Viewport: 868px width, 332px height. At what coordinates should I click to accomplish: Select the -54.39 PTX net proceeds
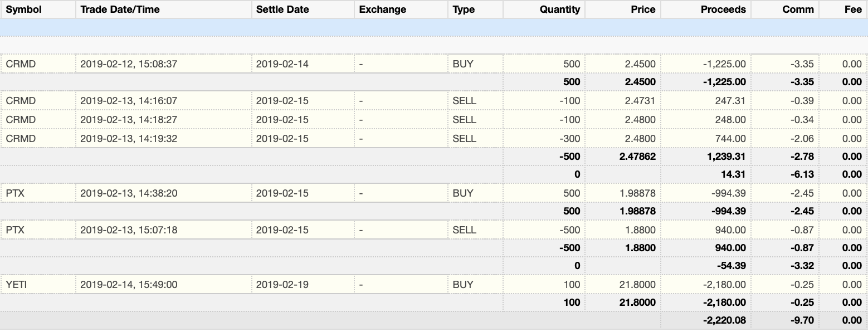[732, 266]
